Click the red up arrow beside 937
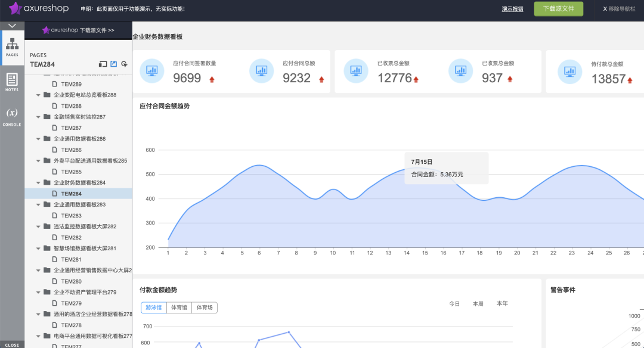Image resolution: width=644 pixels, height=348 pixels. [510, 79]
